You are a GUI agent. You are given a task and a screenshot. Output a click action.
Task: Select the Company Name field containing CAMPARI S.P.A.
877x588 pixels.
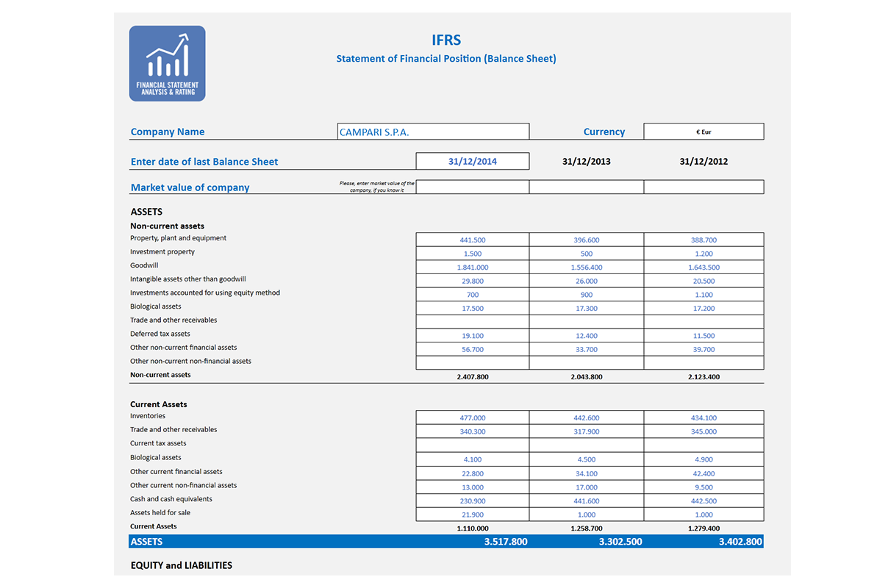coord(433,132)
